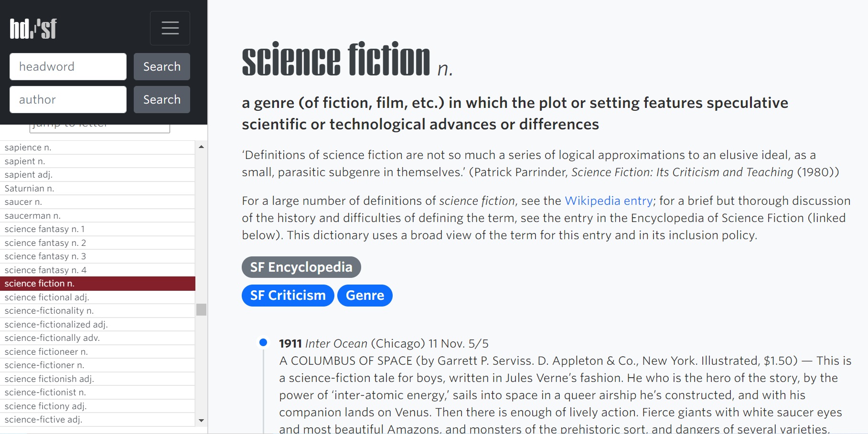Click the hd/sf site logo
Screen dimensions: 868x434
click(33, 29)
